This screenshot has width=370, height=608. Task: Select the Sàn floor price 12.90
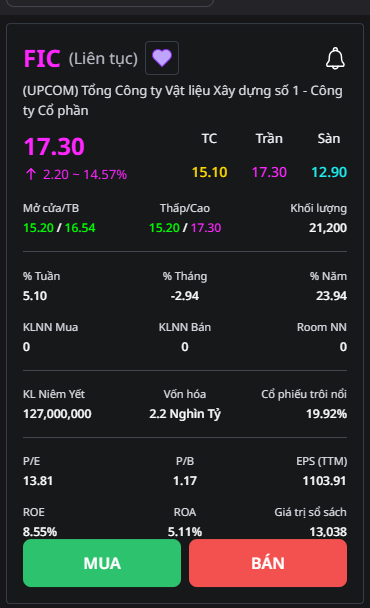click(x=329, y=172)
